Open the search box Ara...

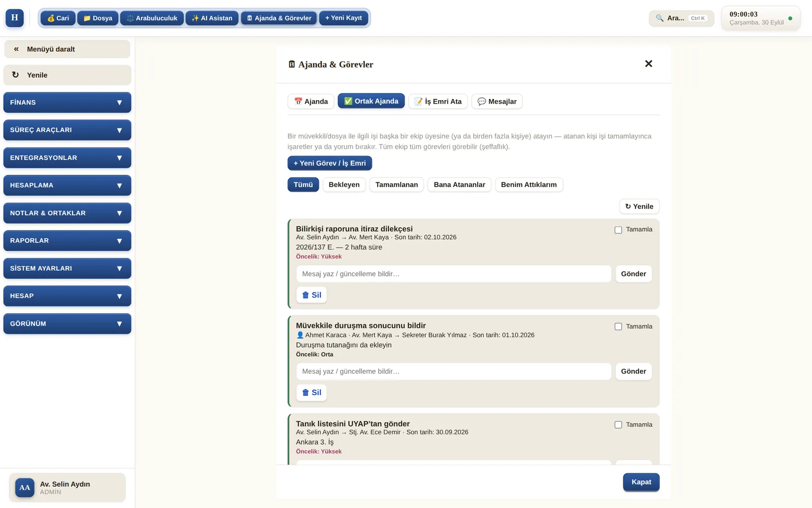click(x=681, y=18)
